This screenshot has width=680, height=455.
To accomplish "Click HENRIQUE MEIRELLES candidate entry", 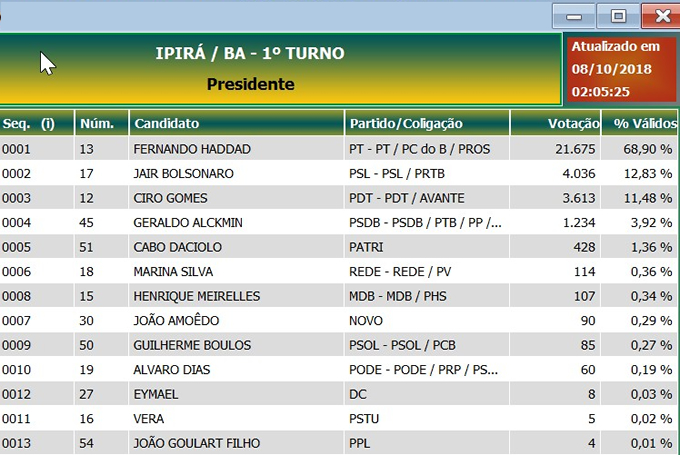I will coord(196,296).
